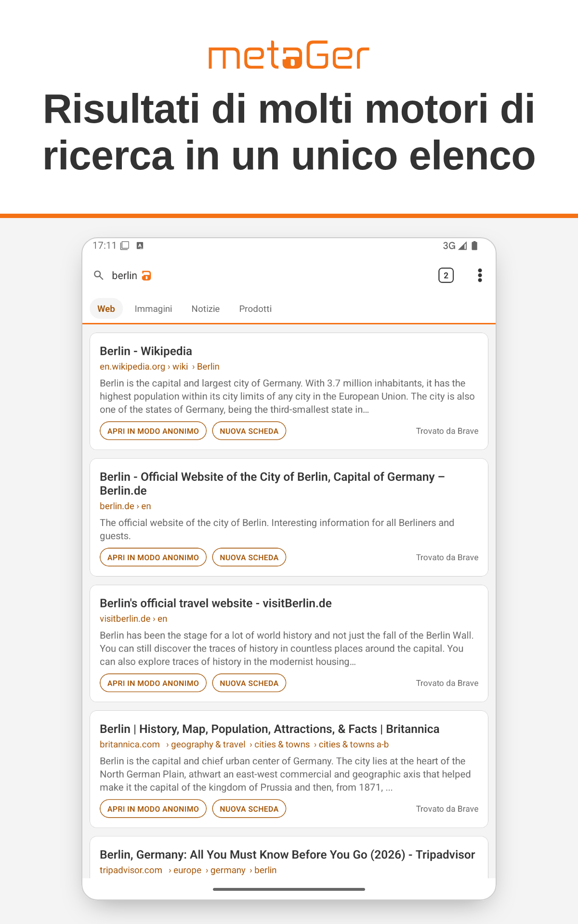Click the britannica.com breadcrumb URL
The width and height of the screenshot is (578, 924).
coord(244,744)
